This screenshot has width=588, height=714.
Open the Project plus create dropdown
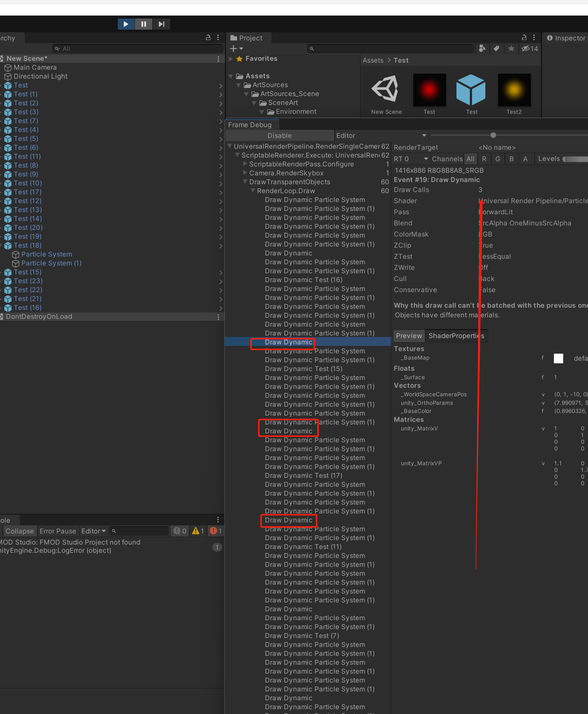pos(236,49)
